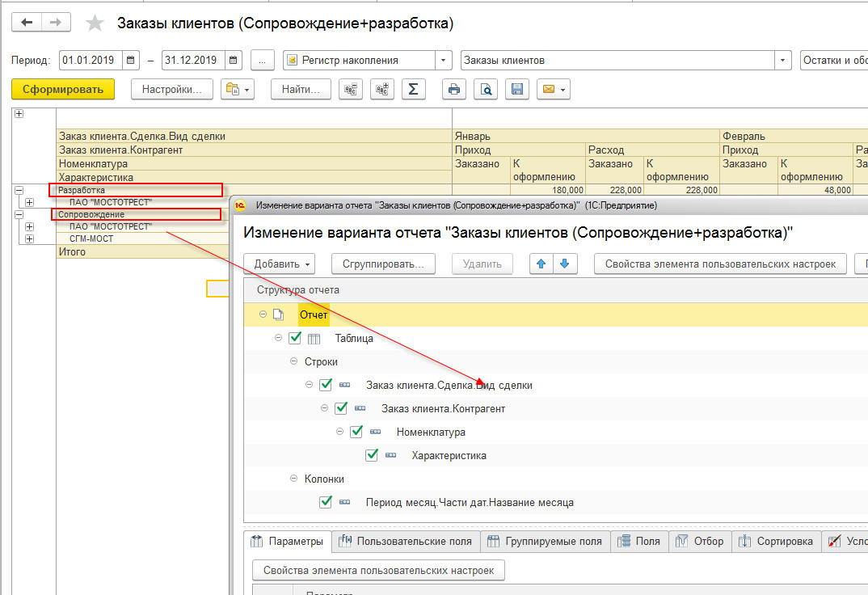
Task: Expand all rows with top plus button
Action: click(x=19, y=113)
